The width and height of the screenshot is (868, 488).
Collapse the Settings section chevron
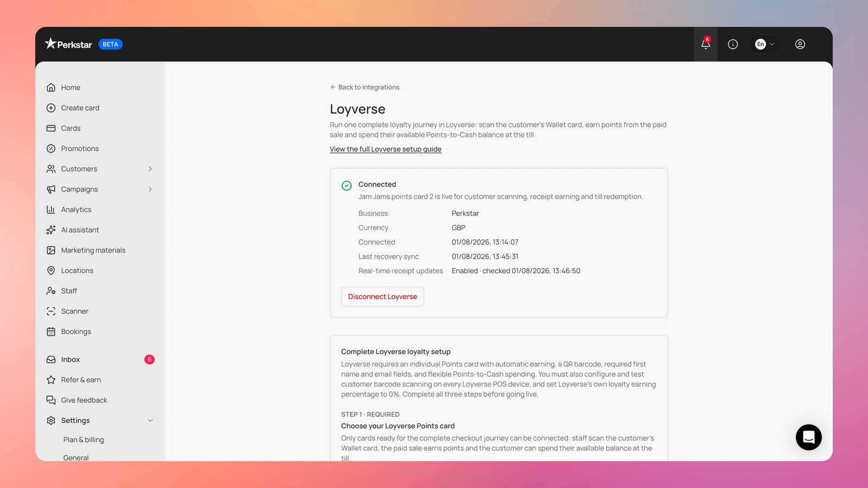(x=150, y=420)
